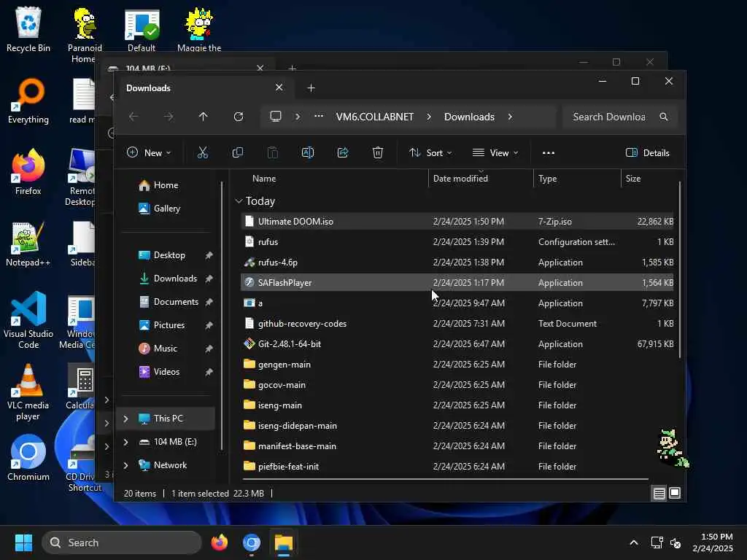Image resolution: width=747 pixels, height=560 pixels.
Task: Click the Refresh icon
Action: point(239,117)
